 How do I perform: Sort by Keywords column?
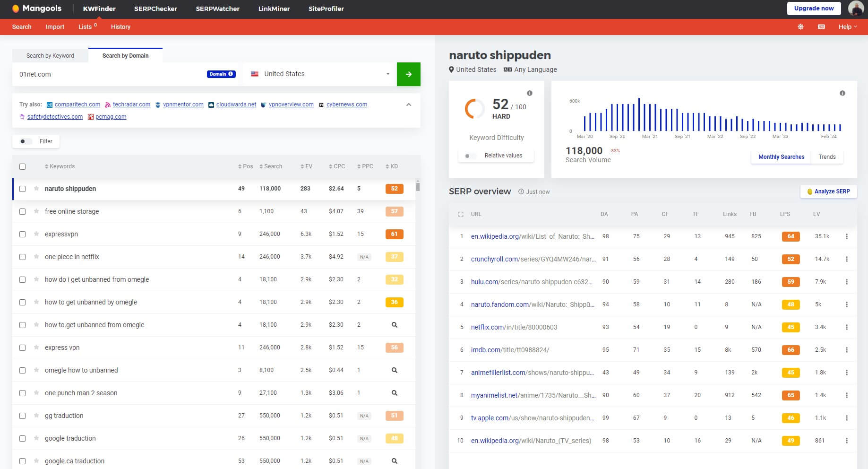pos(60,166)
